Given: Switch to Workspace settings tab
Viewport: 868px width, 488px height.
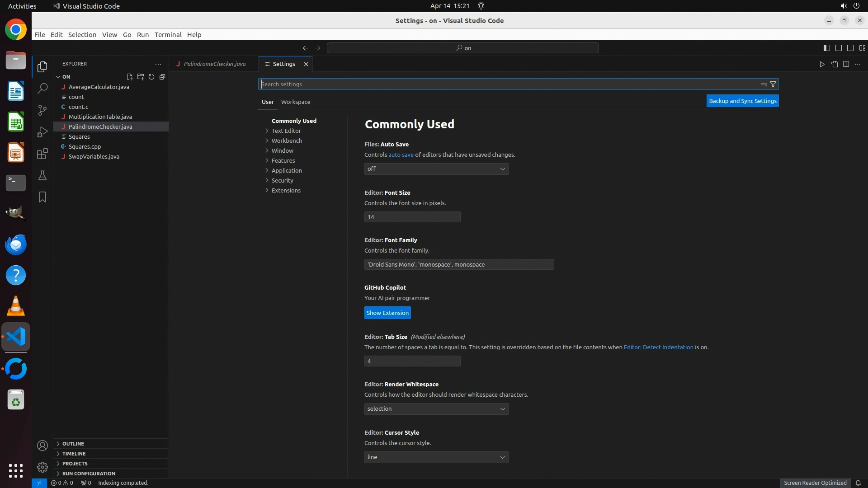Looking at the screenshot, I should pos(296,102).
